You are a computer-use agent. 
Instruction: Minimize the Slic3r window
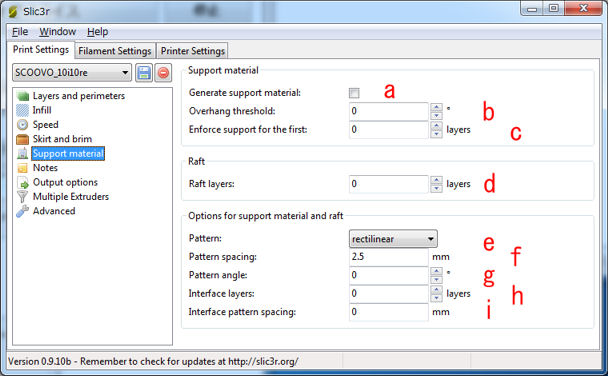(532, 9)
